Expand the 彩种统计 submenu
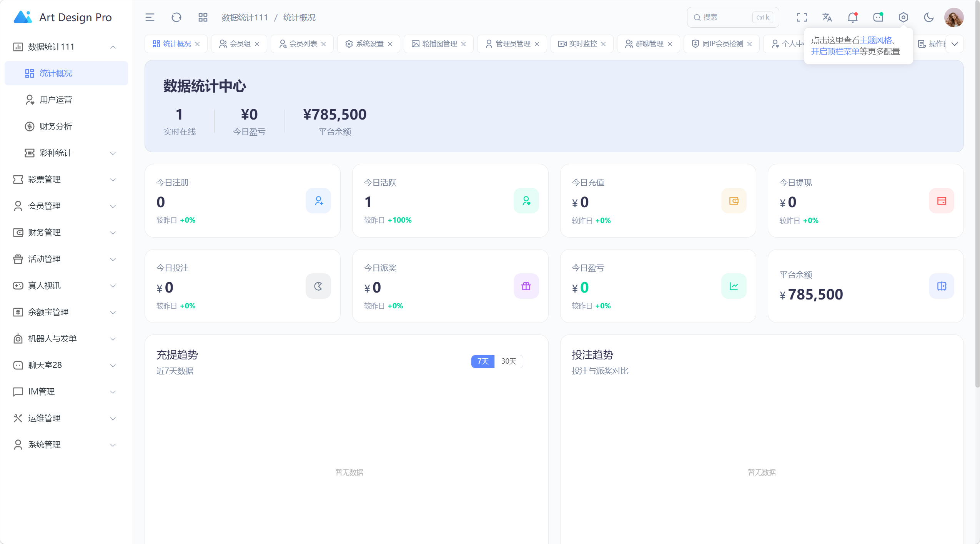The image size is (980, 544). click(66, 153)
